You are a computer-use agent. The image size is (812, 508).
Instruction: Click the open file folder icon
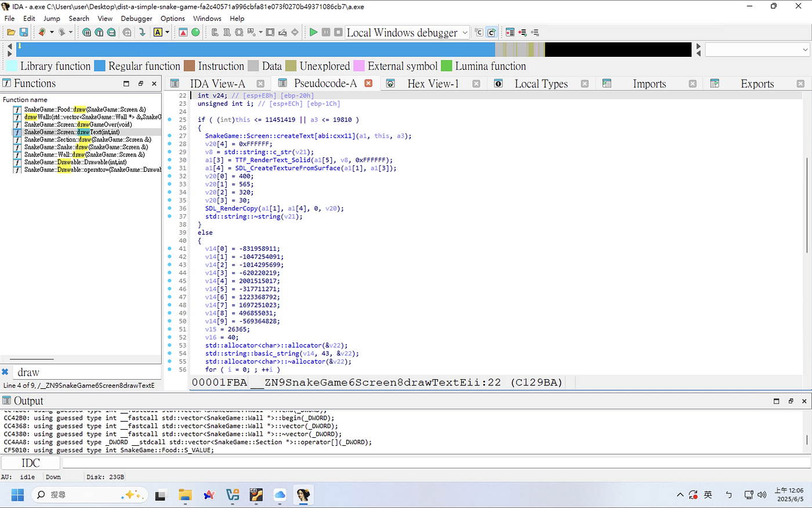10,33
